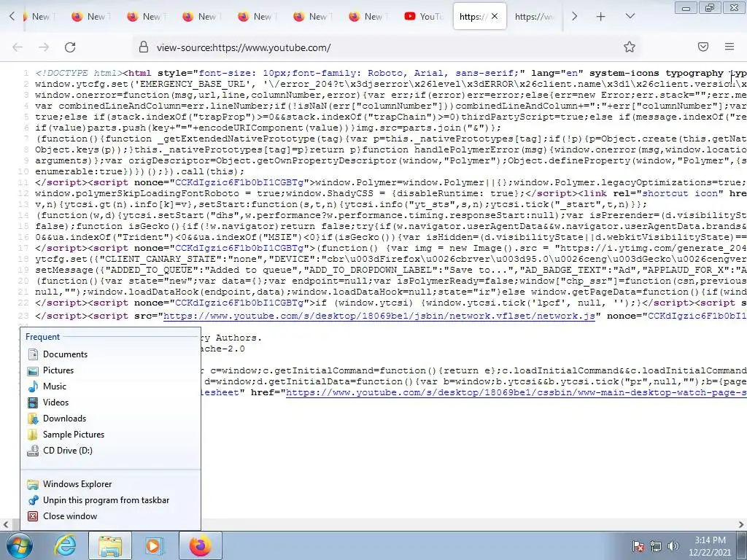
Task: Open Music from the jump list
Action: pyautogui.click(x=110, y=386)
